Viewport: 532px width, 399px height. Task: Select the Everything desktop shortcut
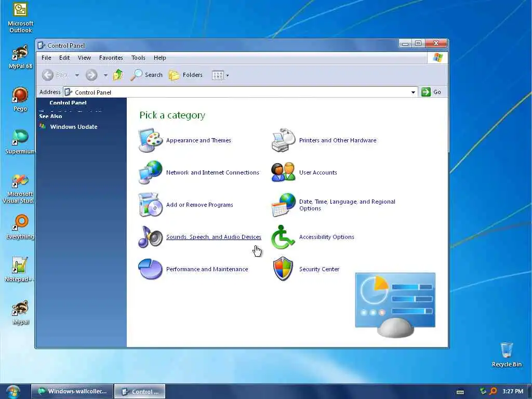[20, 227]
